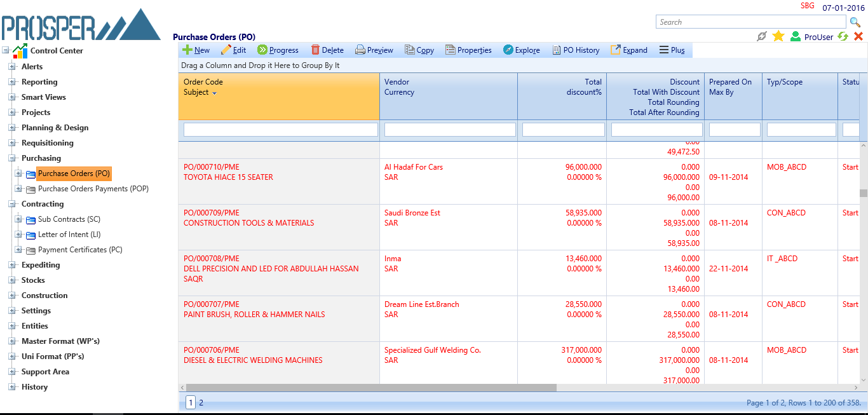Click the yellow favorites star icon
Image resolution: width=868 pixels, height=415 pixels.
(778, 36)
